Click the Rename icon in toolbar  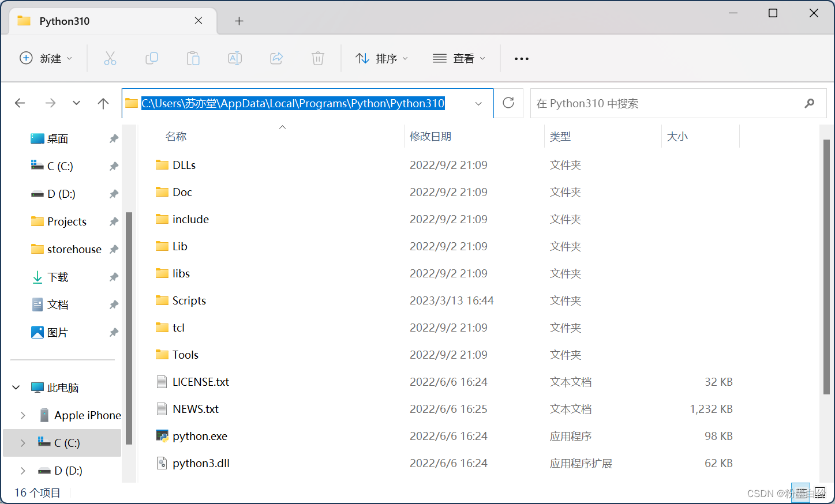(235, 58)
